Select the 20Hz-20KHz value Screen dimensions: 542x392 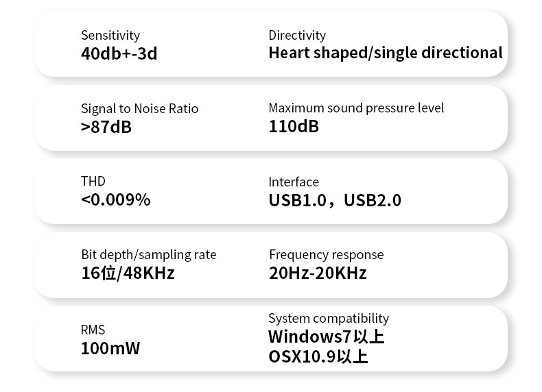tap(318, 273)
